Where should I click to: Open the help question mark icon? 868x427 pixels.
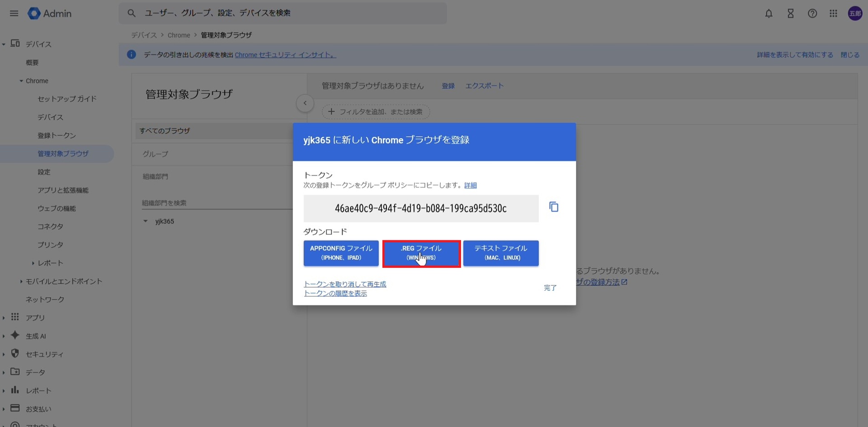click(812, 14)
